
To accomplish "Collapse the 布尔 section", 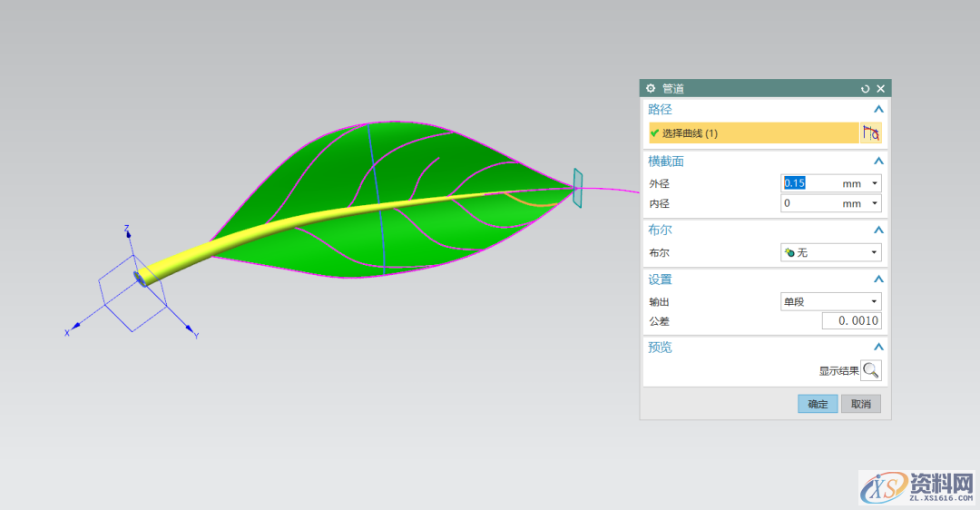I will (x=877, y=230).
